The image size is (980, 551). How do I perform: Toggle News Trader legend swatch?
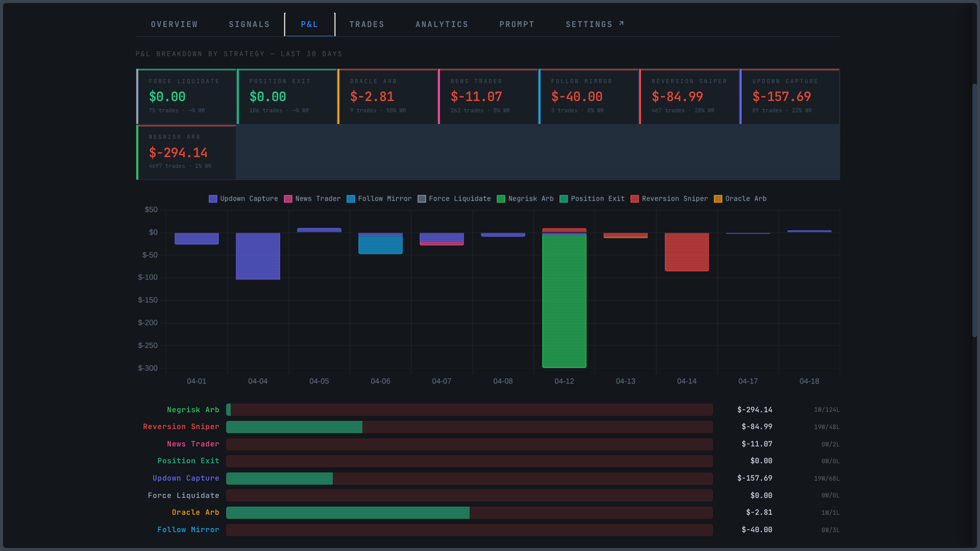[288, 199]
